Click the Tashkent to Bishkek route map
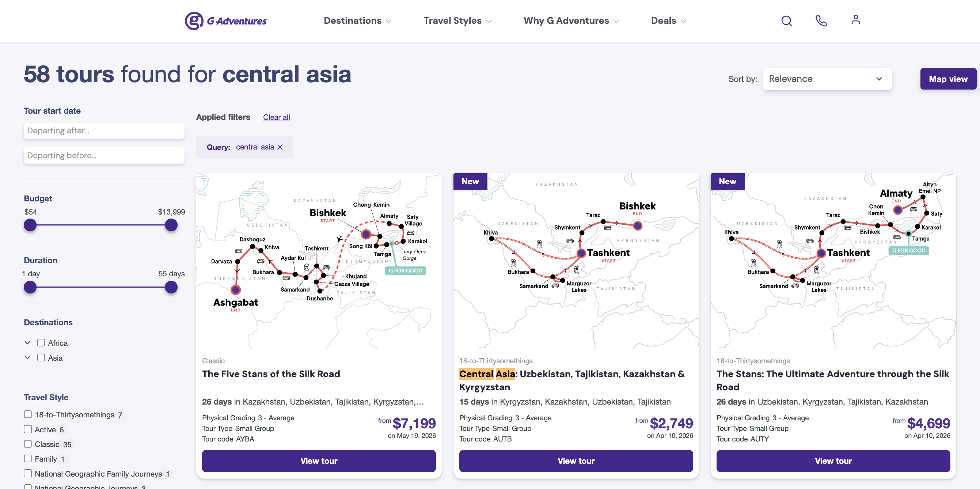Image resolution: width=980 pixels, height=489 pixels. click(576, 261)
